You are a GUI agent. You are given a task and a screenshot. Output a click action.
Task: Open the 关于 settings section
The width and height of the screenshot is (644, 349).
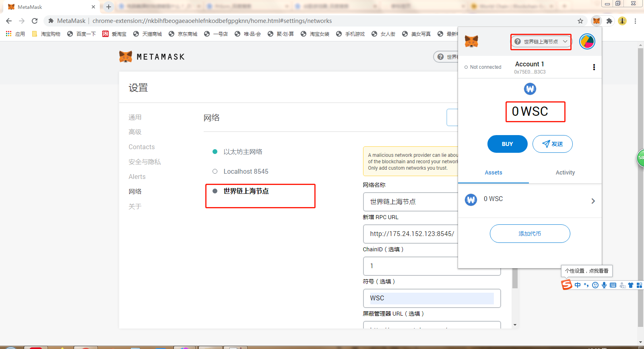[135, 206]
